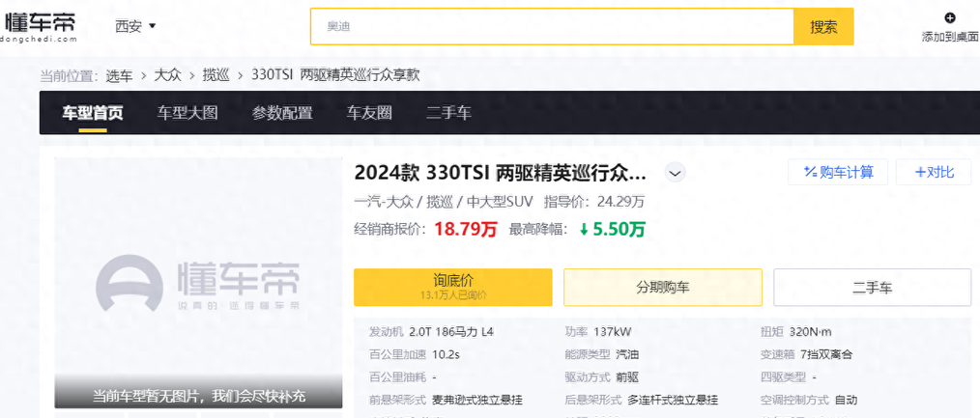This screenshot has width=980, height=418.
Task: Click the 空调控制方式 value 自动
Action: point(846,400)
